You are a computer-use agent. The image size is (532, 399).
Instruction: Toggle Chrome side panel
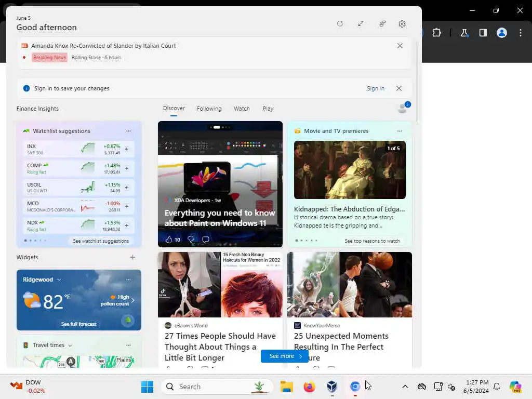483,33
